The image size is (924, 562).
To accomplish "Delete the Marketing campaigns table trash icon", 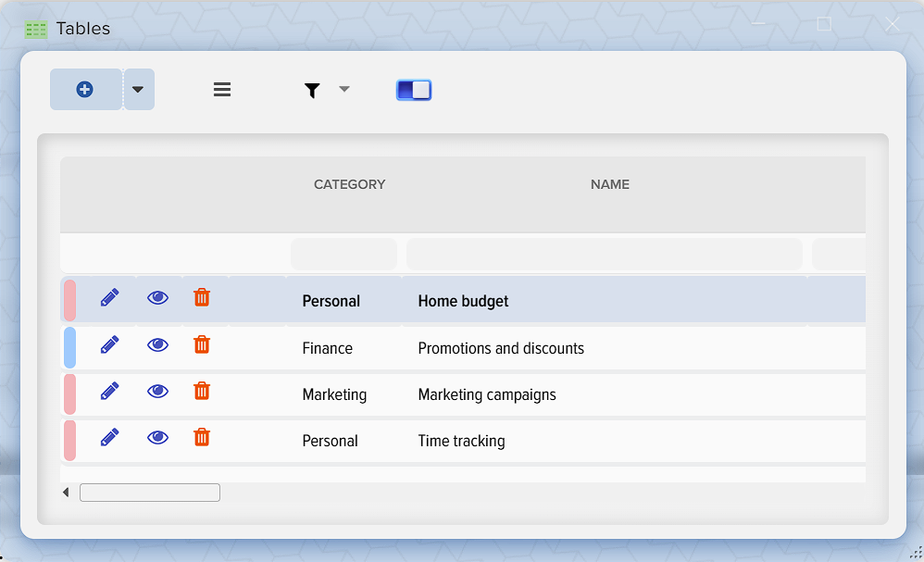I will (x=202, y=391).
